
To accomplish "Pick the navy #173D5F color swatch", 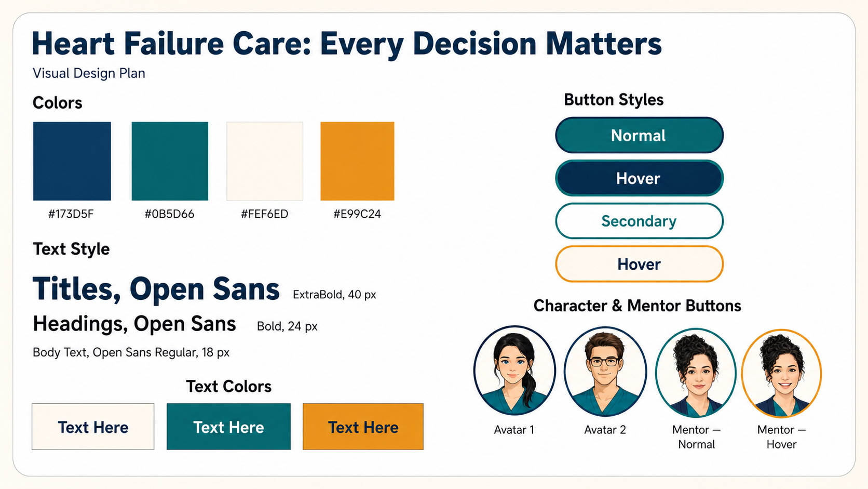I will tap(72, 161).
